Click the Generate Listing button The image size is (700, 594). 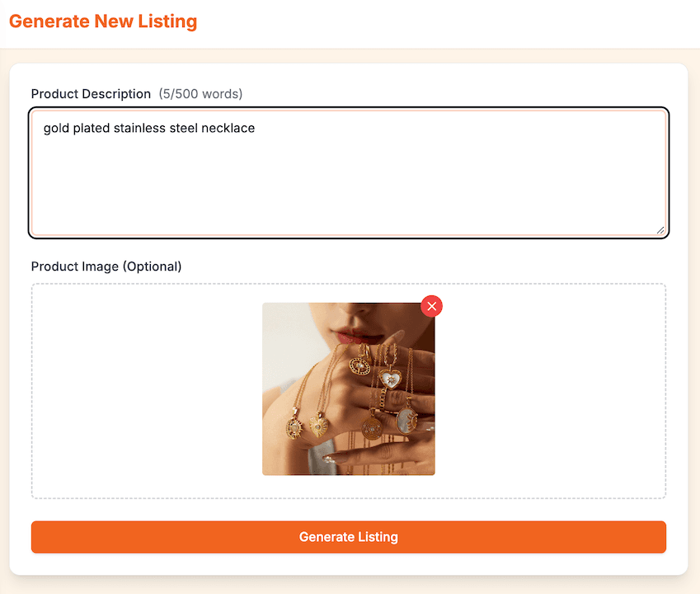click(x=348, y=536)
